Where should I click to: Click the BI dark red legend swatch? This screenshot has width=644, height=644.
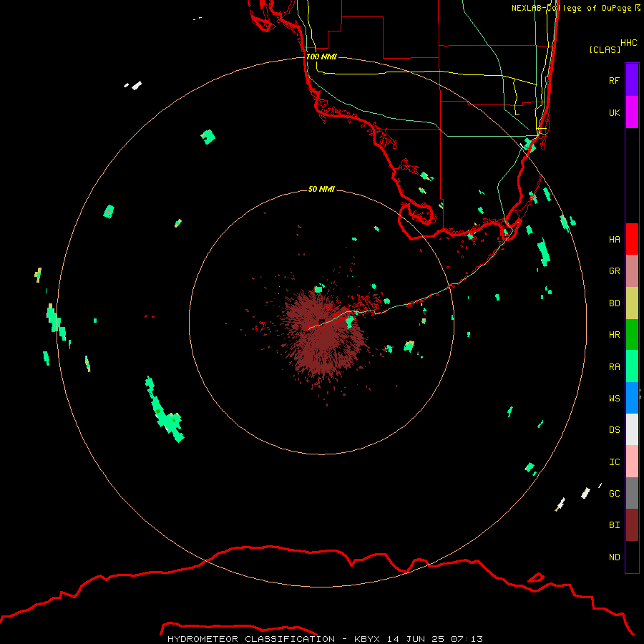coord(632,525)
